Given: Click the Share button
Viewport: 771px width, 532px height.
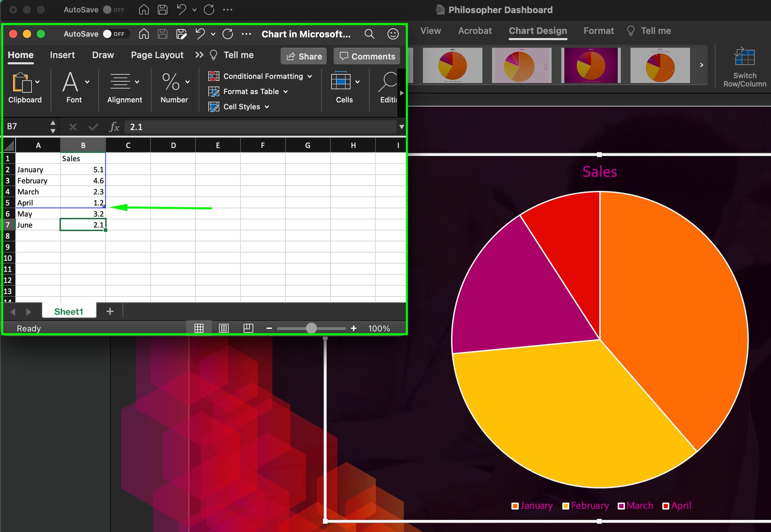Looking at the screenshot, I should coord(303,56).
